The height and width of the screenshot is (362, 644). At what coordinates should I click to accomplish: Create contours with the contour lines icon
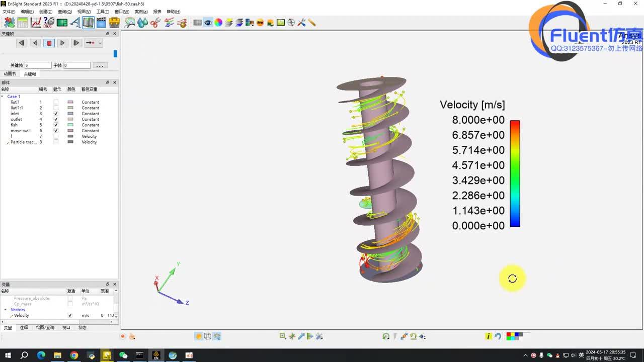coord(130,23)
